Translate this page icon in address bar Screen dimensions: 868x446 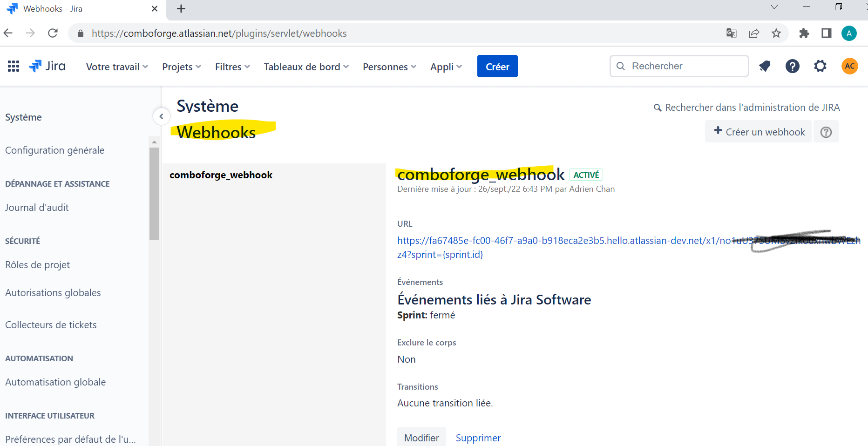731,33
